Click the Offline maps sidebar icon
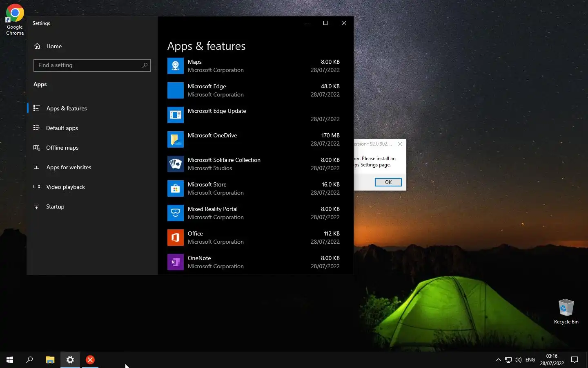 pyautogui.click(x=37, y=147)
